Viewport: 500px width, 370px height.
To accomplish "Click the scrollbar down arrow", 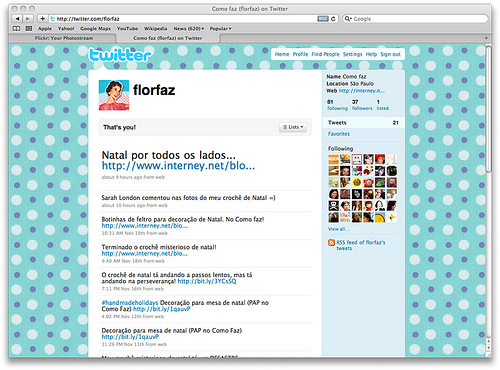I will point(488,348).
